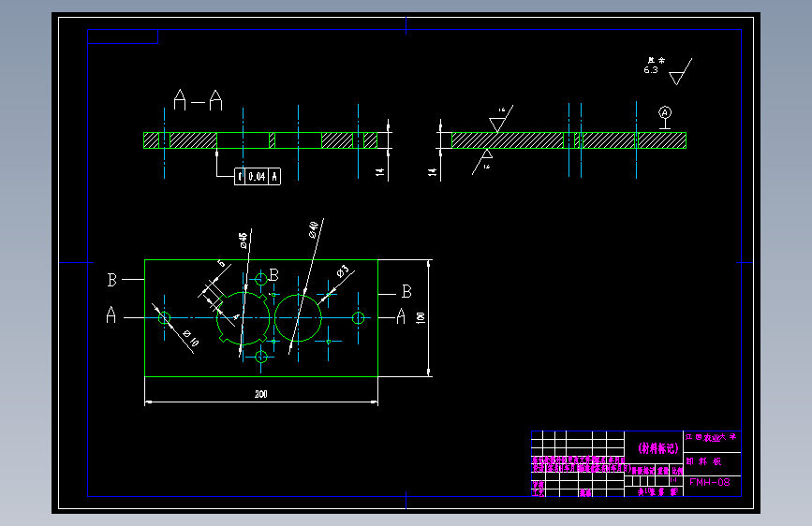This screenshot has height=526, width=812.
Task: Select the 卸料板 part name text
Action: (703, 461)
